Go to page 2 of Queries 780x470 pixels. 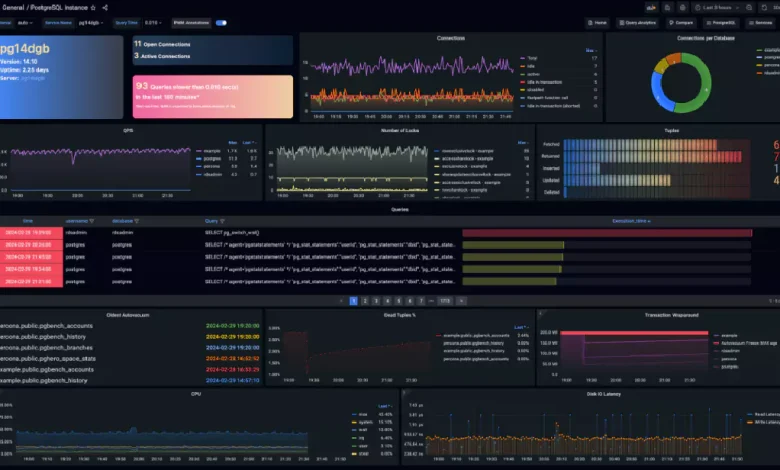pos(365,301)
